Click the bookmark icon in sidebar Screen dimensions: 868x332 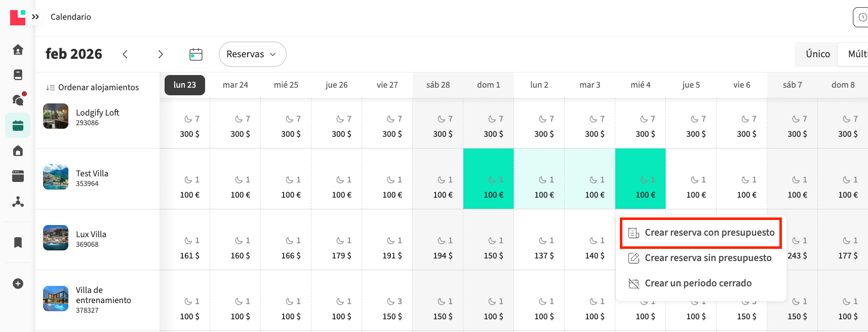[18, 242]
